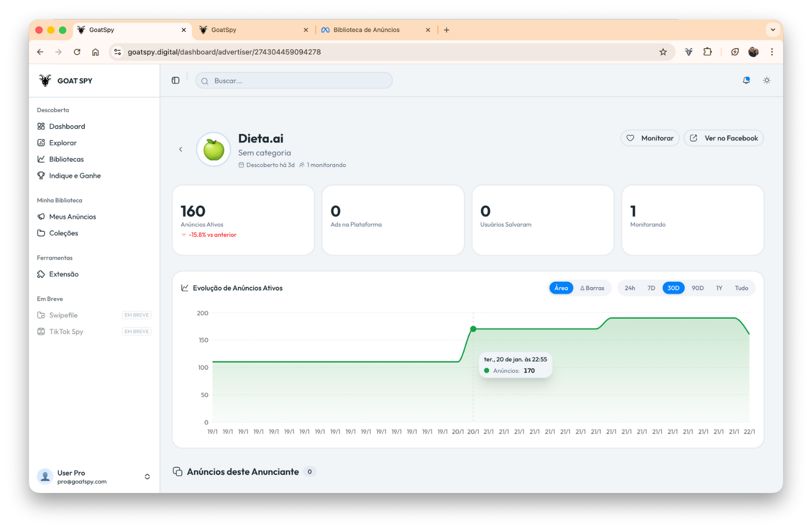This screenshot has height=531, width=812.
Task: Toggle light/dark theme sun icon
Action: pos(766,81)
